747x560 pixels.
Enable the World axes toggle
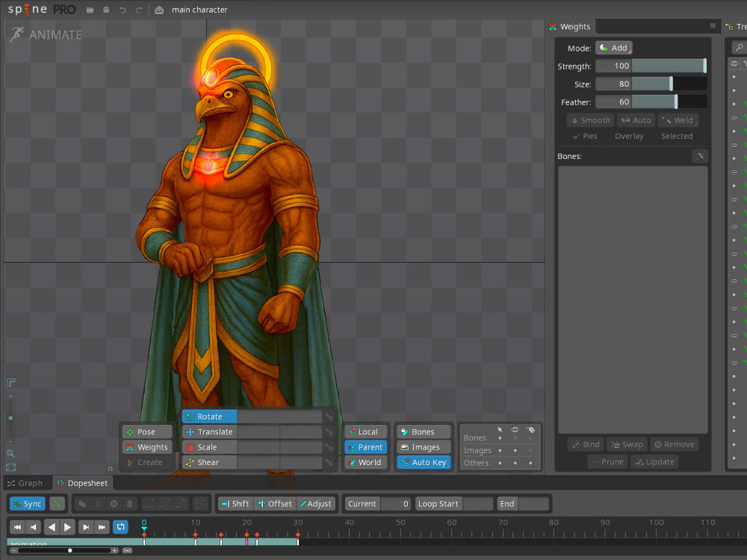[365, 462]
